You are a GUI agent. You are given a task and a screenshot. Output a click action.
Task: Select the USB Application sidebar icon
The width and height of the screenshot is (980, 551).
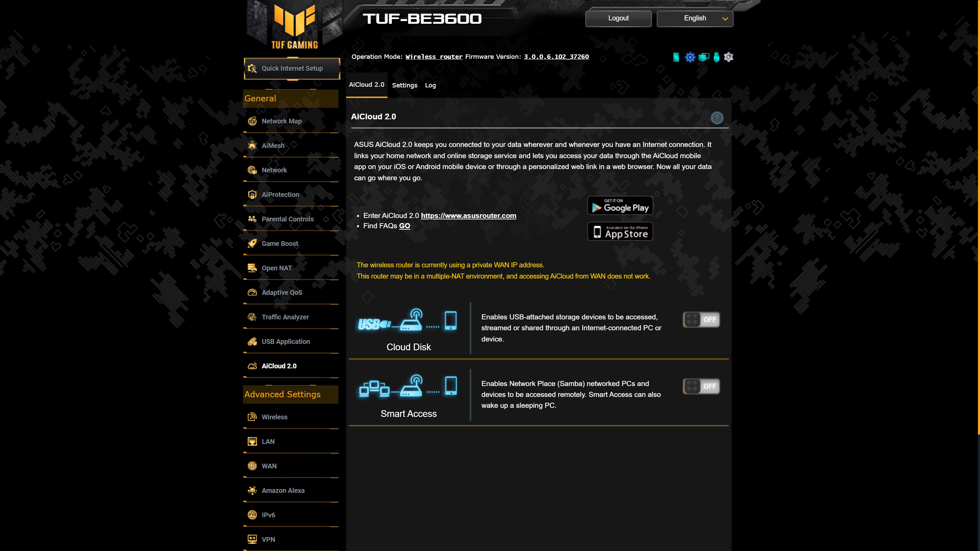(x=252, y=341)
